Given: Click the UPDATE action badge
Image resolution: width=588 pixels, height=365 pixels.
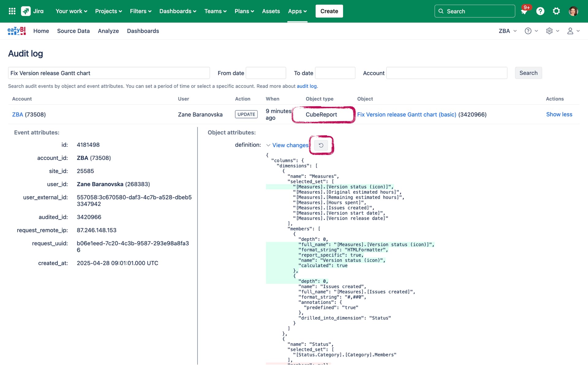Looking at the screenshot, I should pos(246,114).
